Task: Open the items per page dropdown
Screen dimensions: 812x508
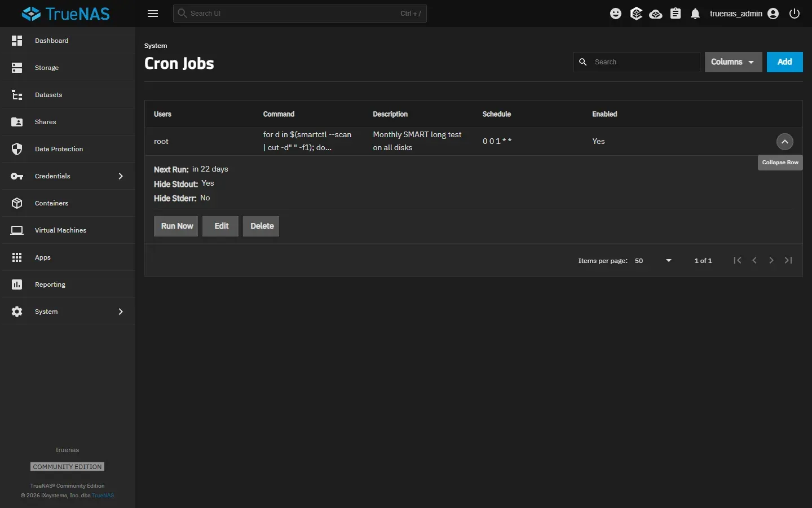Action: (653, 261)
